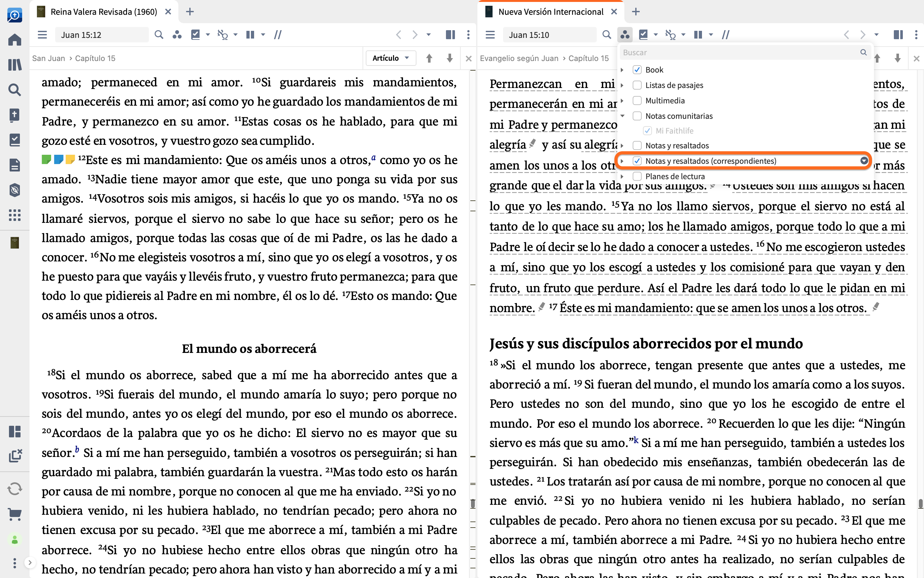Open the Artículo dropdown
924x578 pixels.
coord(390,58)
